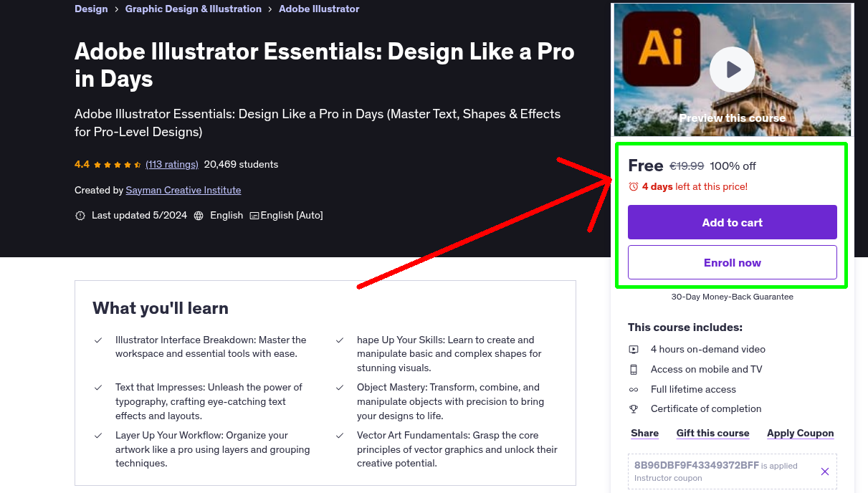
Task: Click the Enroll now button
Action: coord(733,262)
